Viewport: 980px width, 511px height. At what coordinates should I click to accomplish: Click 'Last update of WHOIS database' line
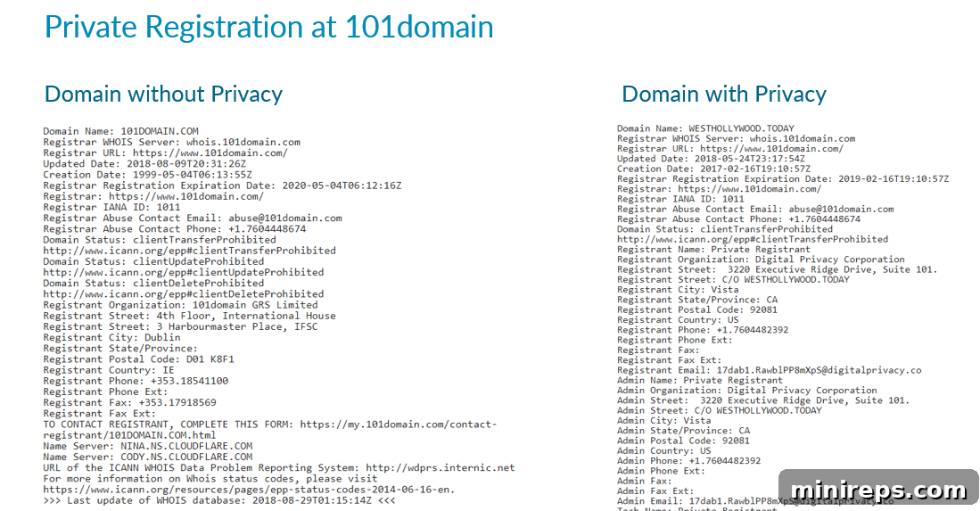(x=218, y=500)
